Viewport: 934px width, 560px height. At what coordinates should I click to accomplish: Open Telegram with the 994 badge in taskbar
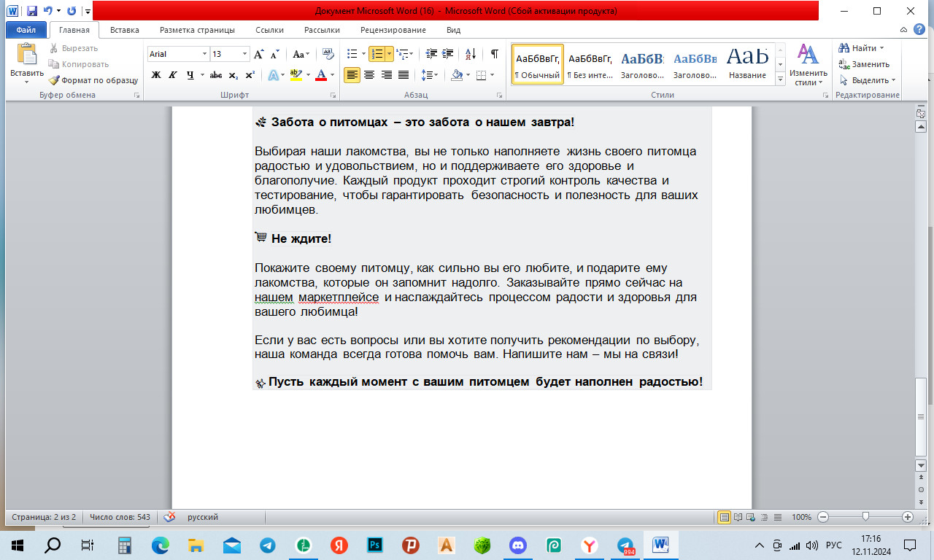coord(625,545)
